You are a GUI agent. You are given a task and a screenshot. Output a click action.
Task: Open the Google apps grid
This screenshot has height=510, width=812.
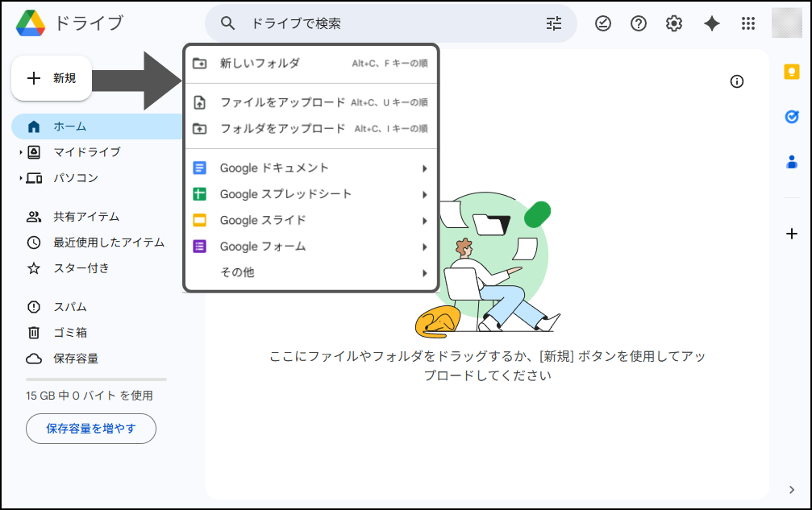(x=747, y=23)
